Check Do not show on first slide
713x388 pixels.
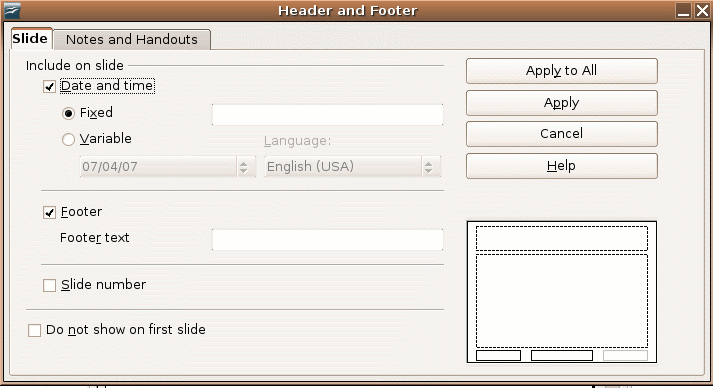point(35,330)
